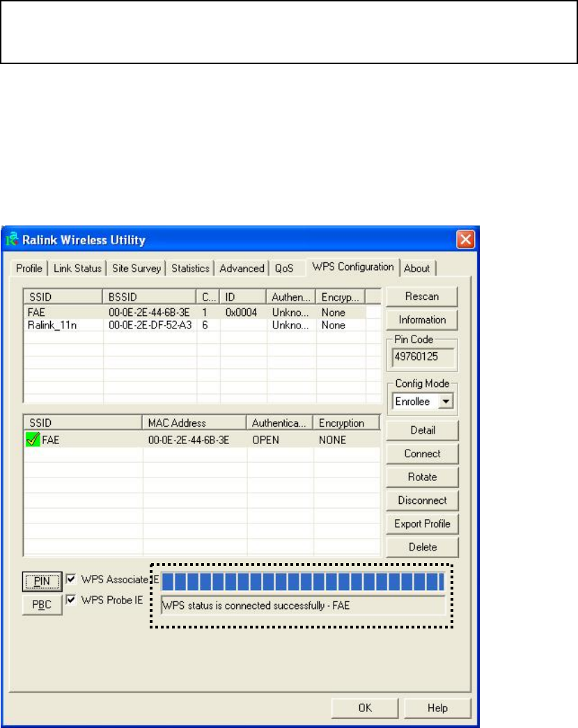Close the Ralink Wireless Utility window
This screenshot has width=578, height=728.
[466, 239]
